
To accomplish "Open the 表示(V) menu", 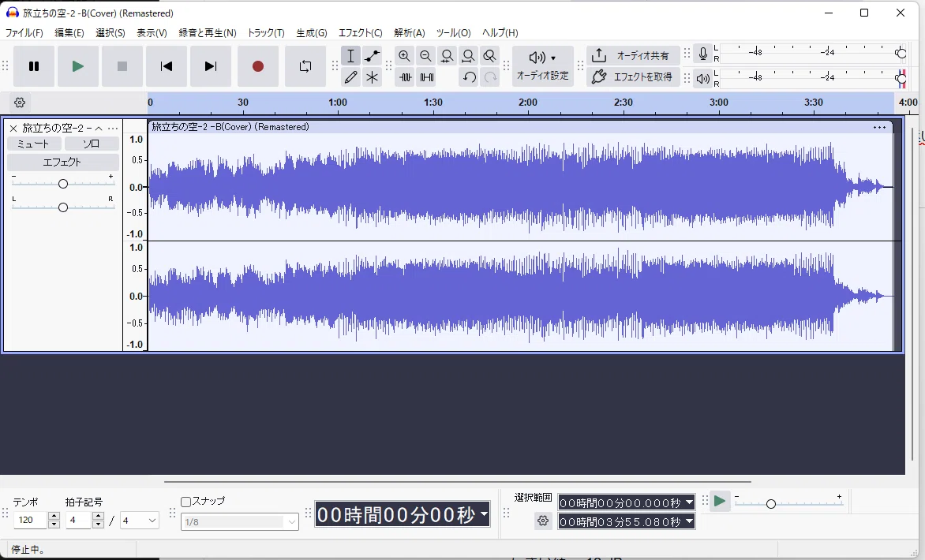I will click(152, 33).
